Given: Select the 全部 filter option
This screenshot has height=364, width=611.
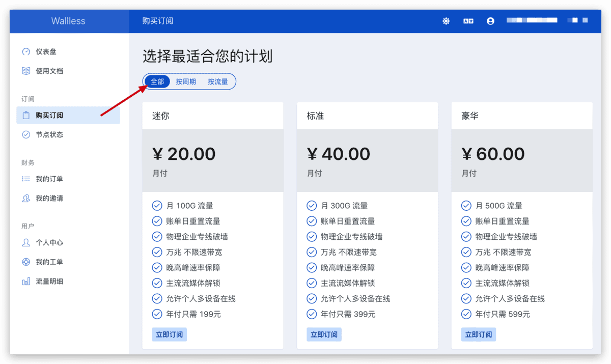Looking at the screenshot, I should coord(156,81).
